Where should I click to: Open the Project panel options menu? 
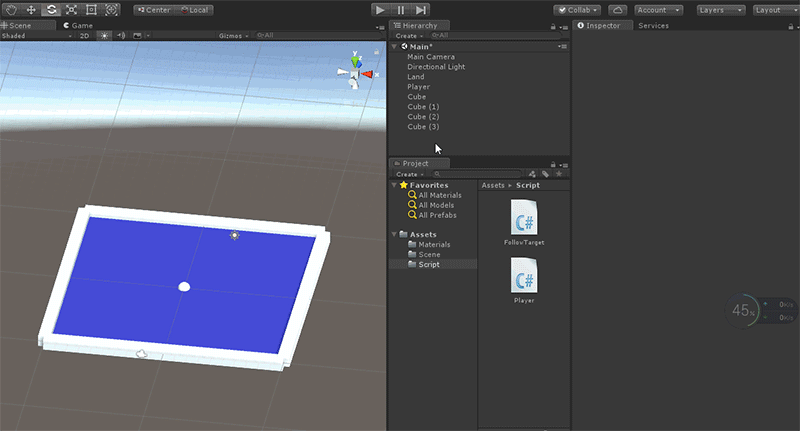tap(563, 165)
